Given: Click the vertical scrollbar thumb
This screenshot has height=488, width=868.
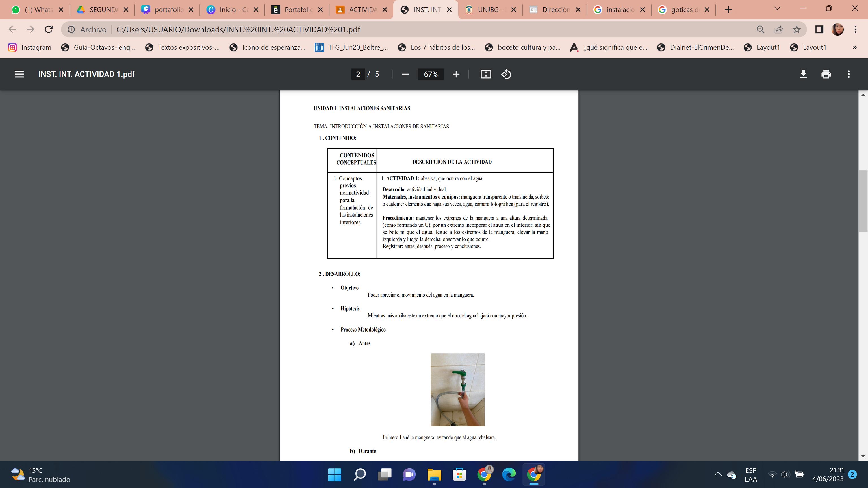Looking at the screenshot, I should [863, 201].
